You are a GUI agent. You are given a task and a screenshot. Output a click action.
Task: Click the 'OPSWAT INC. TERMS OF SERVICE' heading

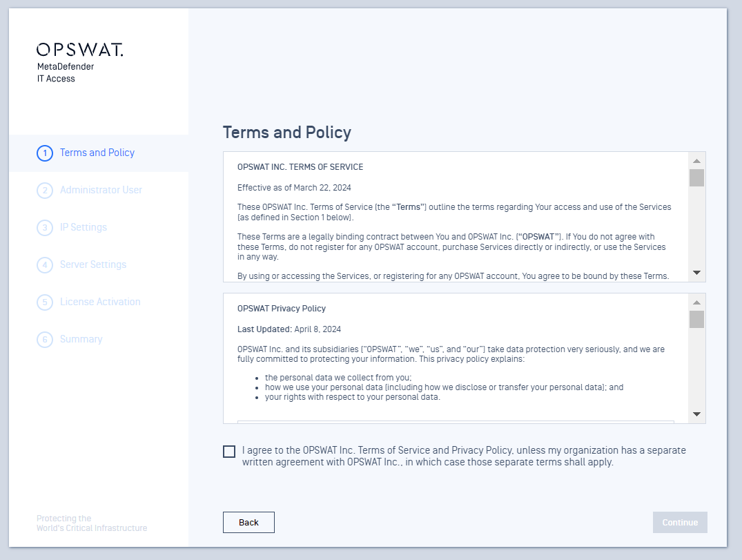point(300,167)
